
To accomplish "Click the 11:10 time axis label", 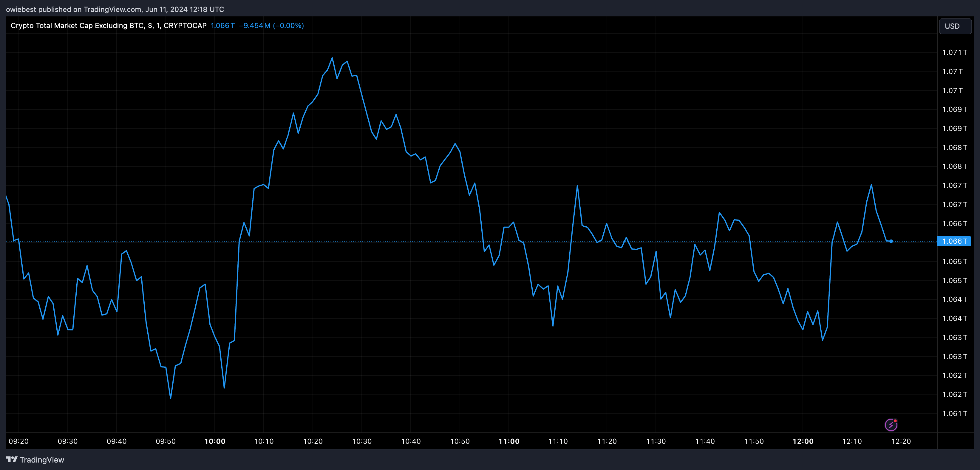I will point(558,441).
